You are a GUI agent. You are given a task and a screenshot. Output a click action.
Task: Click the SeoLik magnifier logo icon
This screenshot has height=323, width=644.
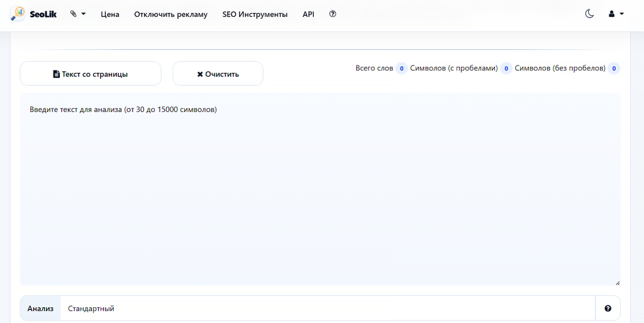pyautogui.click(x=18, y=14)
